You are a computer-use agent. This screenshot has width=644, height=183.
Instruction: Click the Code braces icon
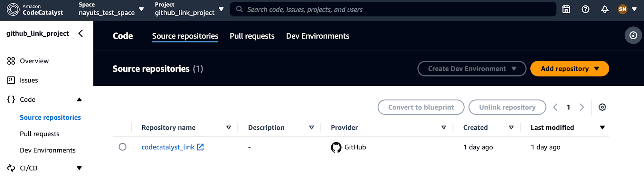11,99
